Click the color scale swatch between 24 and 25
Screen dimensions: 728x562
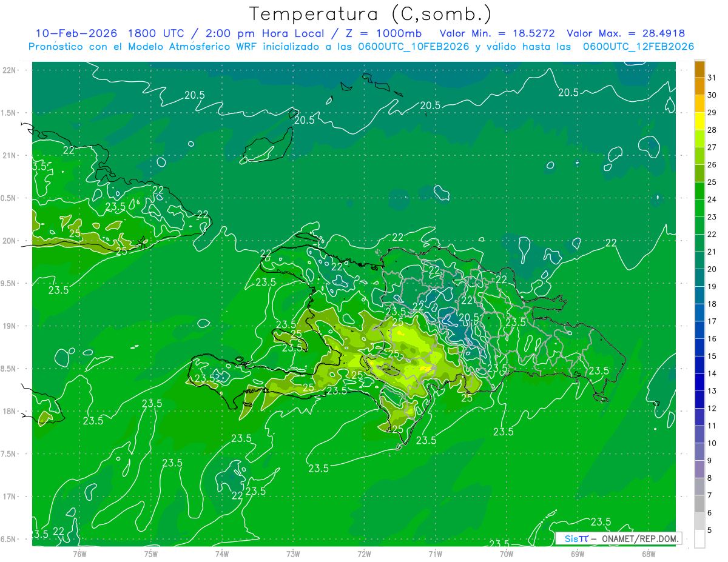click(699, 191)
